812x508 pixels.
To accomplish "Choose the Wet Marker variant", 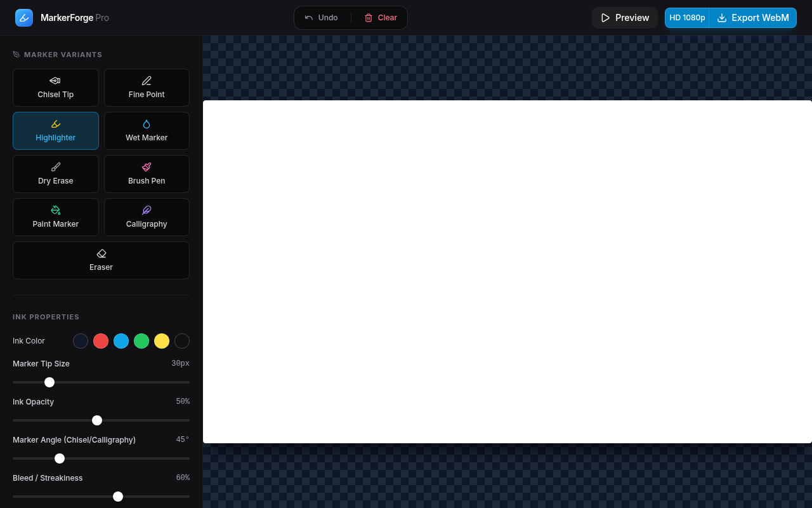I will click(147, 131).
